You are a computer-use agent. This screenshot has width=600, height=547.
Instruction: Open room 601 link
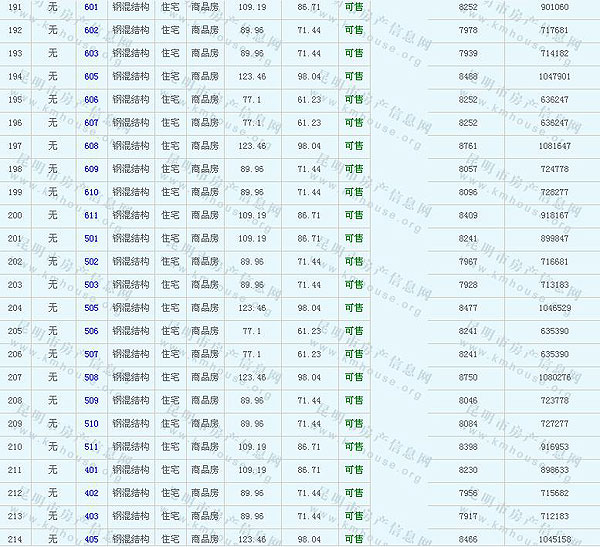[x=91, y=7]
